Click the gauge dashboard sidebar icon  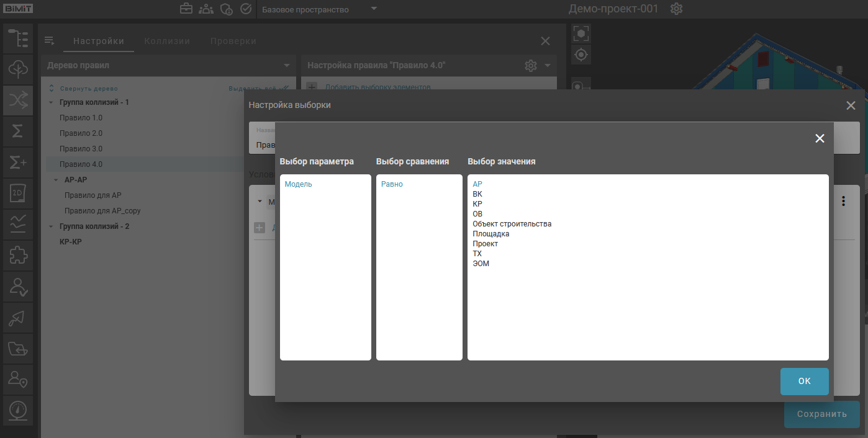pos(18,410)
